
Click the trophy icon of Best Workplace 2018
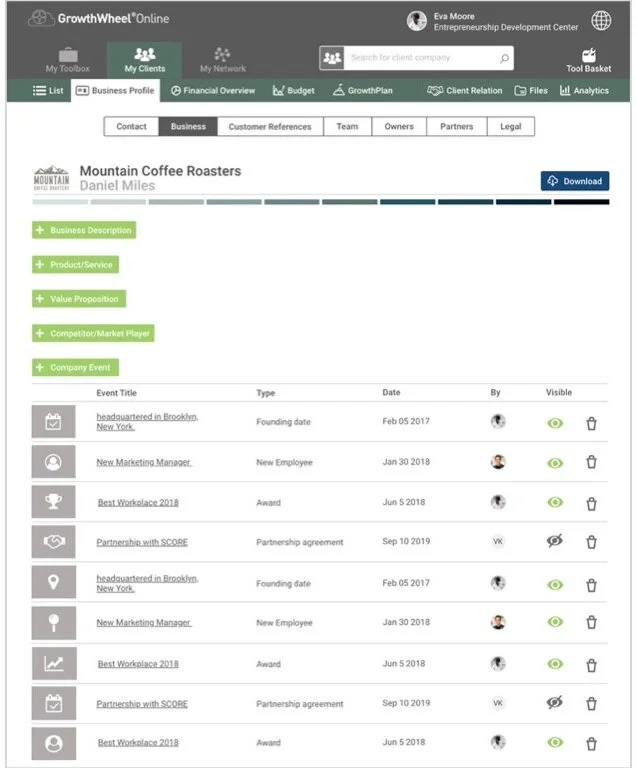coord(53,502)
